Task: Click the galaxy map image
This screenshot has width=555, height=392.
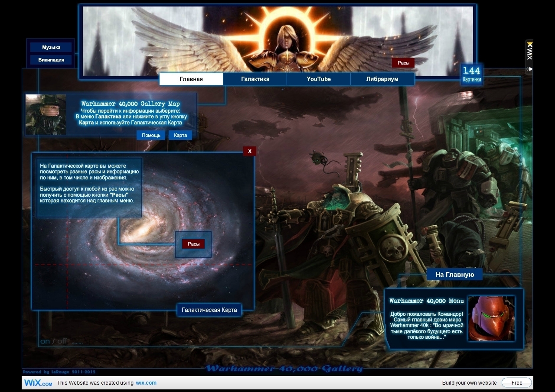Action: (143, 231)
